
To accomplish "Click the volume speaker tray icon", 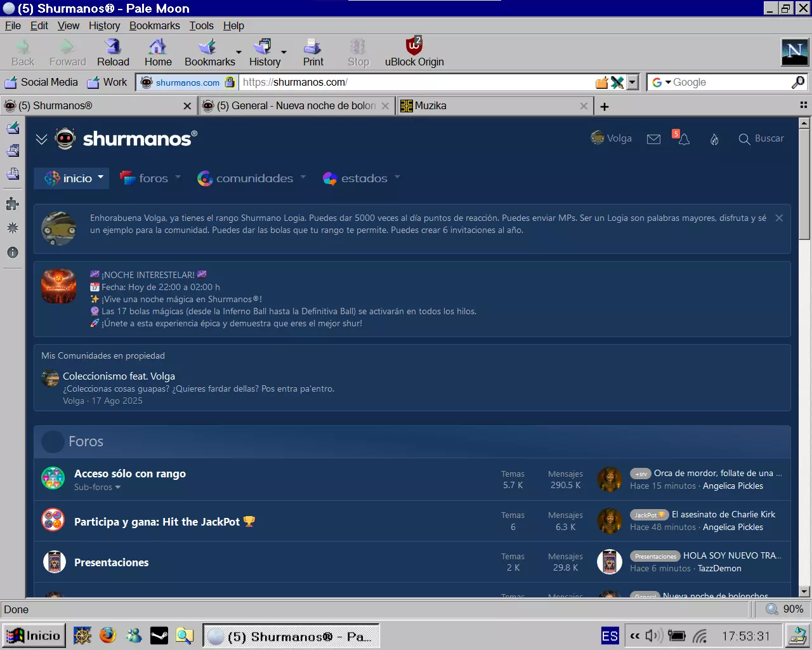I will pos(653,635).
